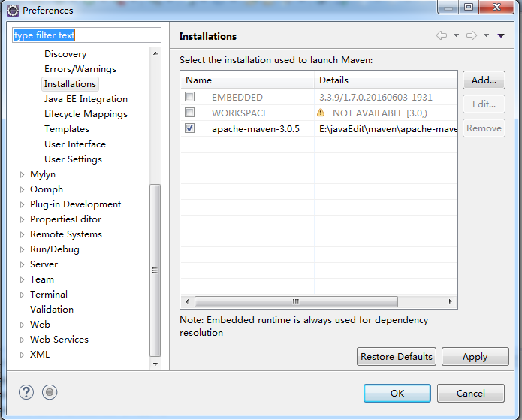522x420 pixels.
Task: Click the Details column header
Action: click(385, 80)
